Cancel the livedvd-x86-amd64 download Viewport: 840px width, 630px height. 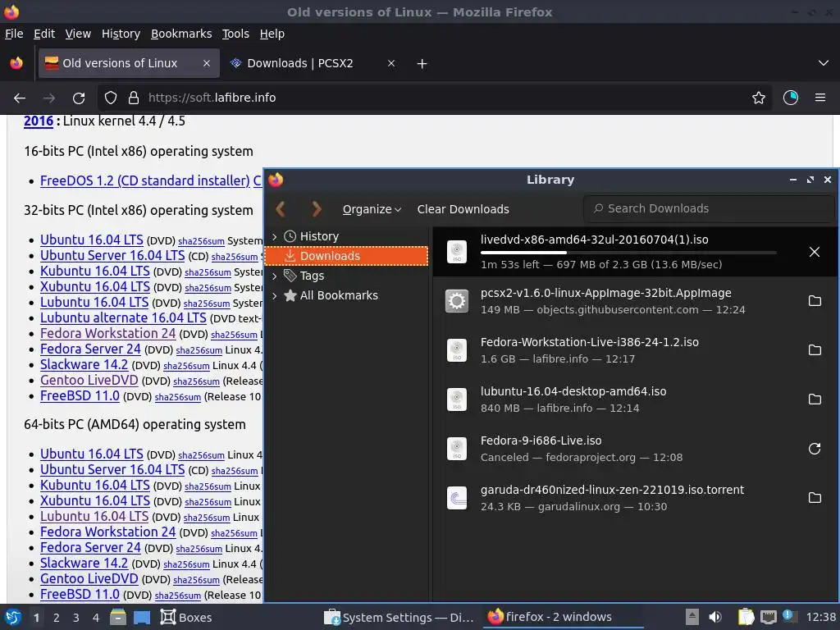[815, 252]
